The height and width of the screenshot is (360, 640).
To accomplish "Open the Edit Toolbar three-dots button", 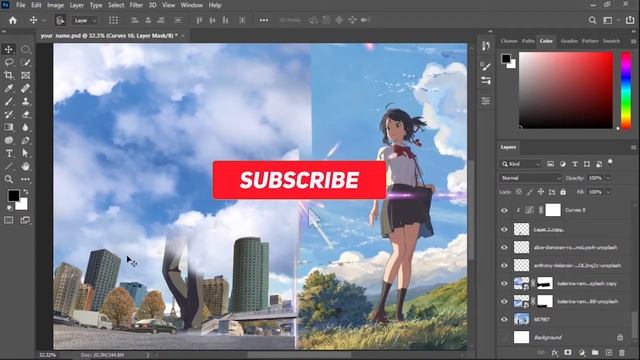I will [25, 179].
